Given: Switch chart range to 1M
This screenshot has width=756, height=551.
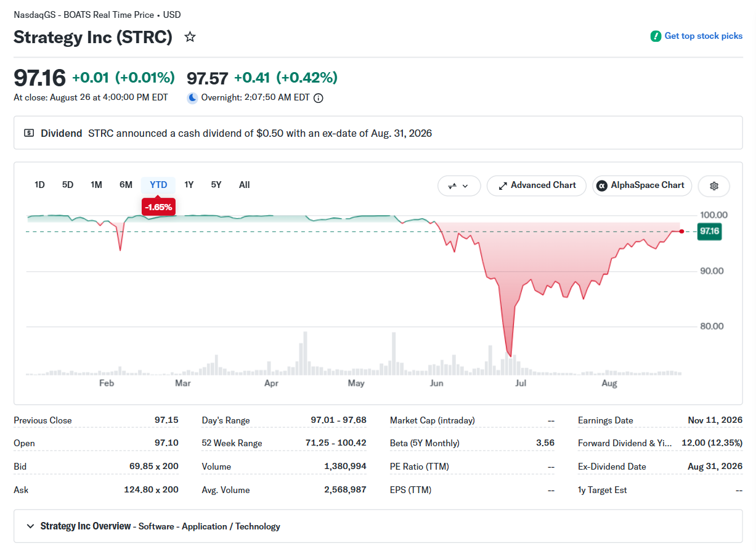Looking at the screenshot, I should point(96,185).
